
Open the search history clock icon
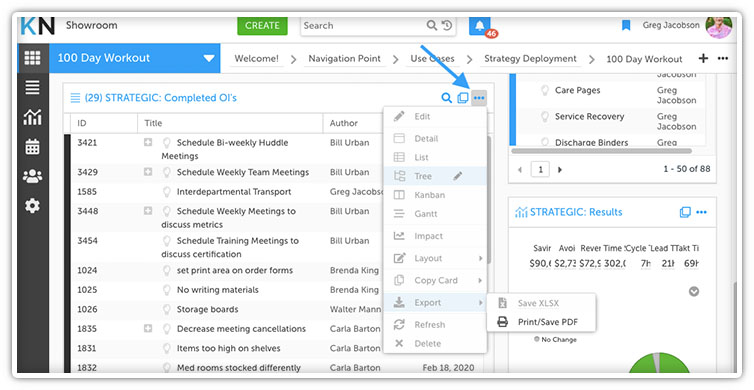click(x=447, y=25)
